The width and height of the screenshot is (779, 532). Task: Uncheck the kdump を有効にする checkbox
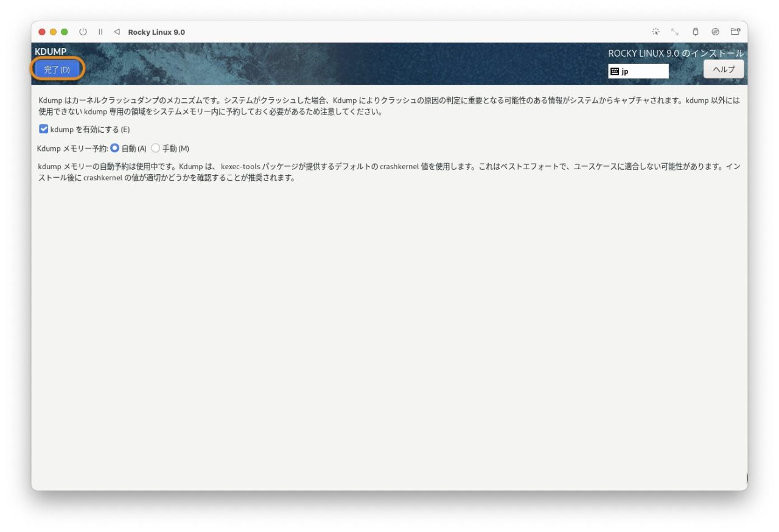(x=43, y=128)
